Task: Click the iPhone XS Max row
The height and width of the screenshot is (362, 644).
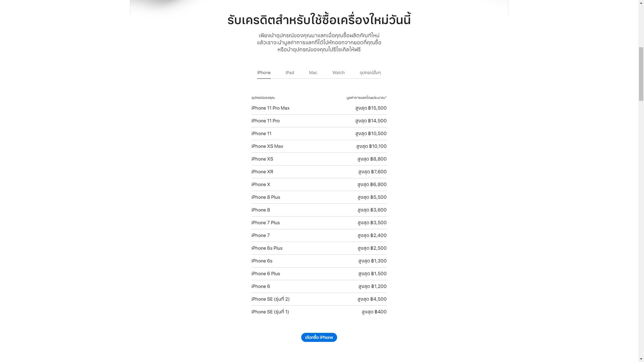Action: (x=319, y=146)
